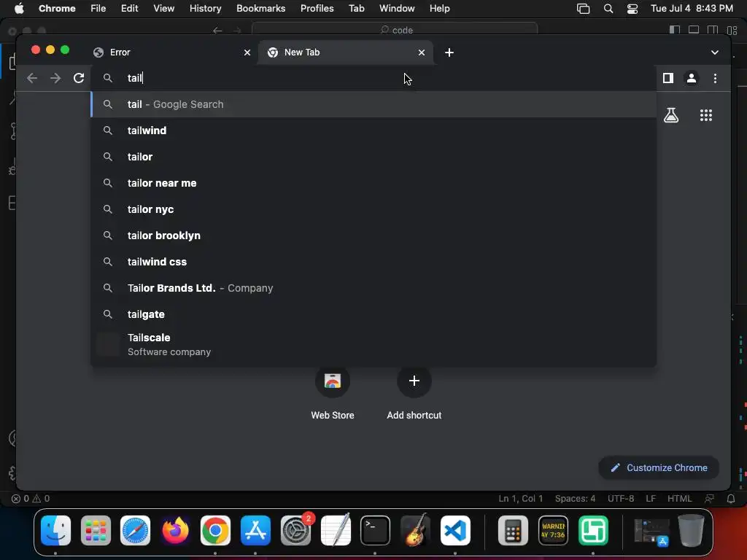Click errors and warnings in VS Code status bar

coord(31,499)
